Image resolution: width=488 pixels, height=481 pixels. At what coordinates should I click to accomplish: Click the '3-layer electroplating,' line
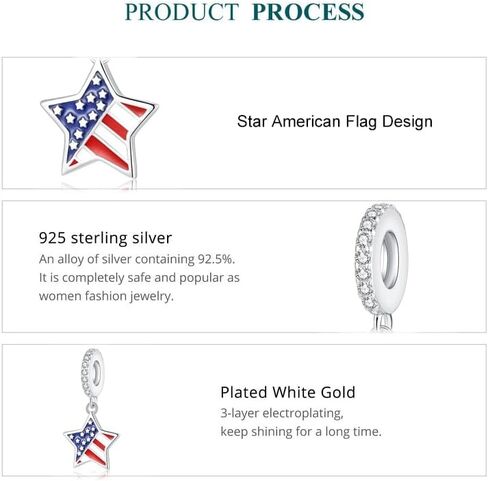click(282, 413)
